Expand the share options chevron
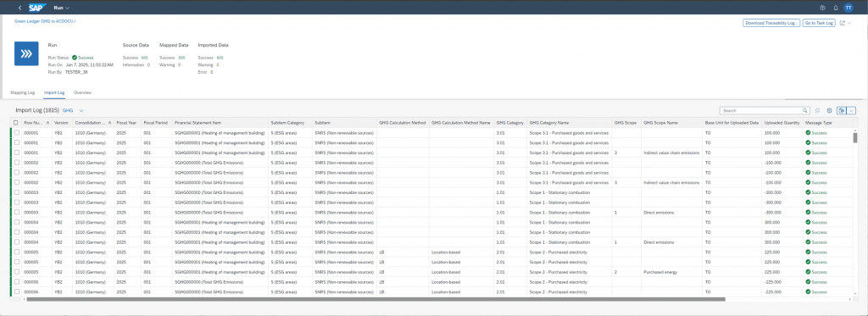This screenshot has width=868, height=316. click(849, 23)
